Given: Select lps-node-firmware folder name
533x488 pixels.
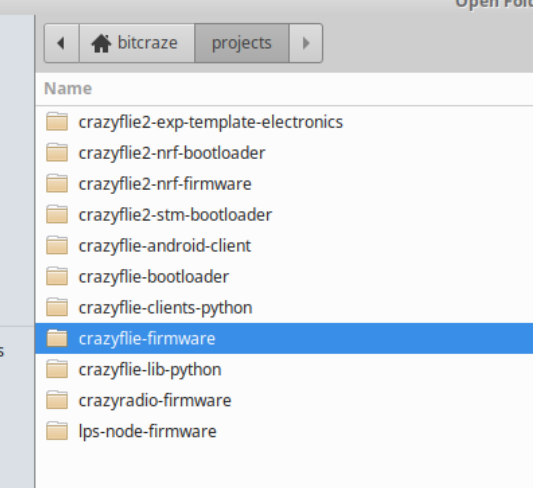Looking at the screenshot, I should click(x=148, y=432).
